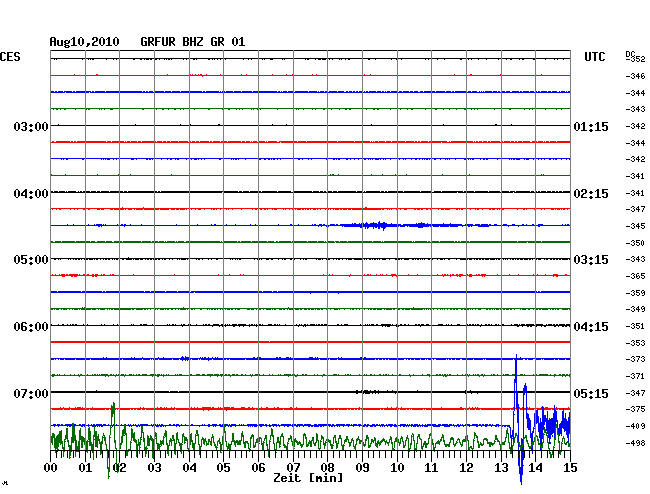Screen dimensions: 650x494
Task: Click the 03 minute axis label
Action: coord(154,467)
